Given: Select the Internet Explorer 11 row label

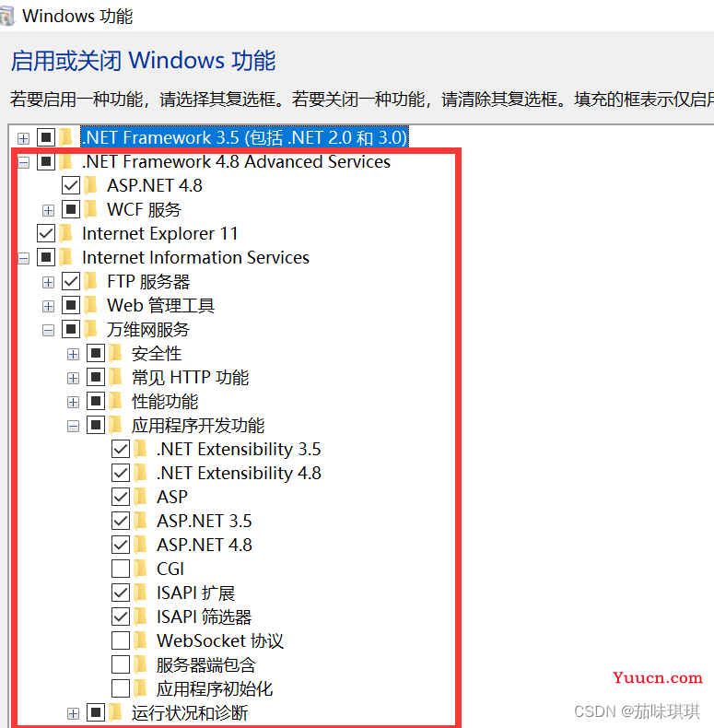Looking at the screenshot, I should [159, 233].
